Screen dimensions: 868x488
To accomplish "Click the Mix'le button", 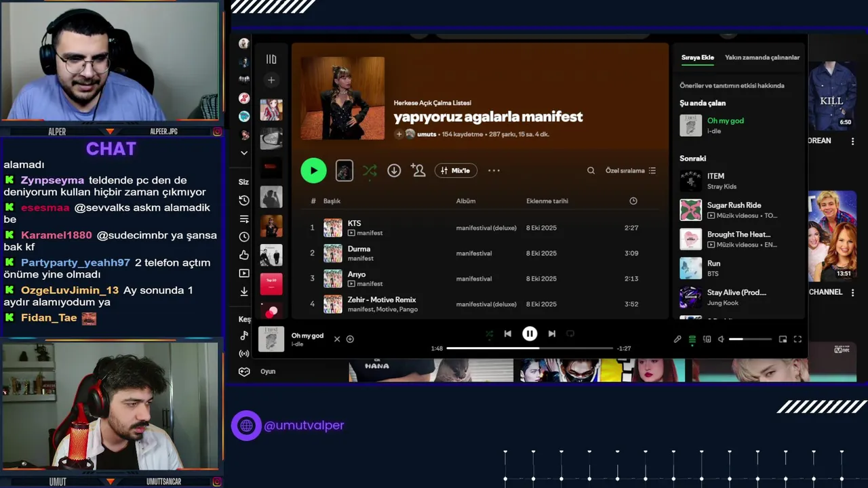I will pyautogui.click(x=456, y=171).
